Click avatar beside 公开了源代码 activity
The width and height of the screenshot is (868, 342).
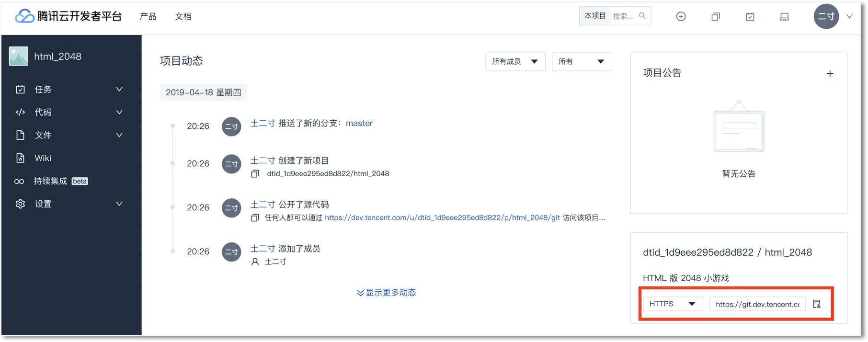[x=231, y=208]
